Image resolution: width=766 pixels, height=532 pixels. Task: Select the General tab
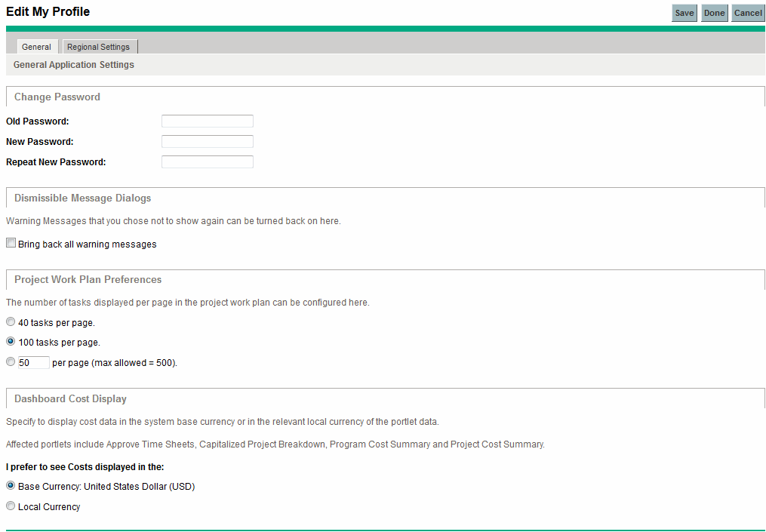click(36, 47)
